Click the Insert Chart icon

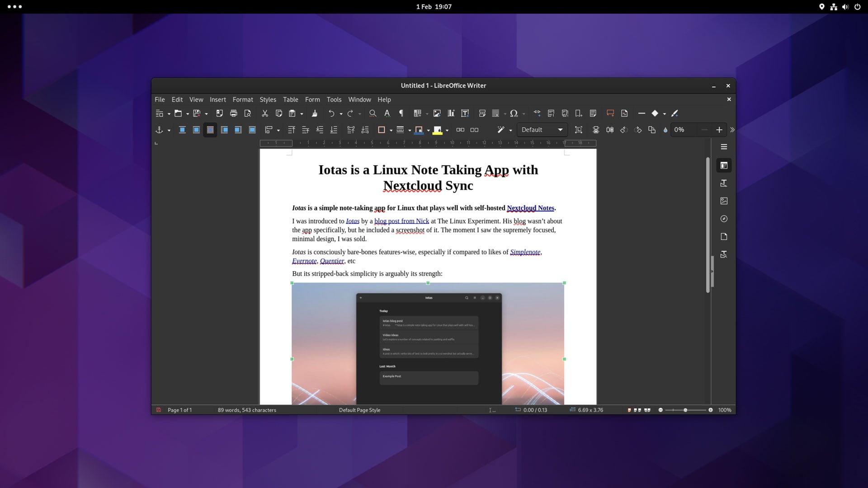451,113
